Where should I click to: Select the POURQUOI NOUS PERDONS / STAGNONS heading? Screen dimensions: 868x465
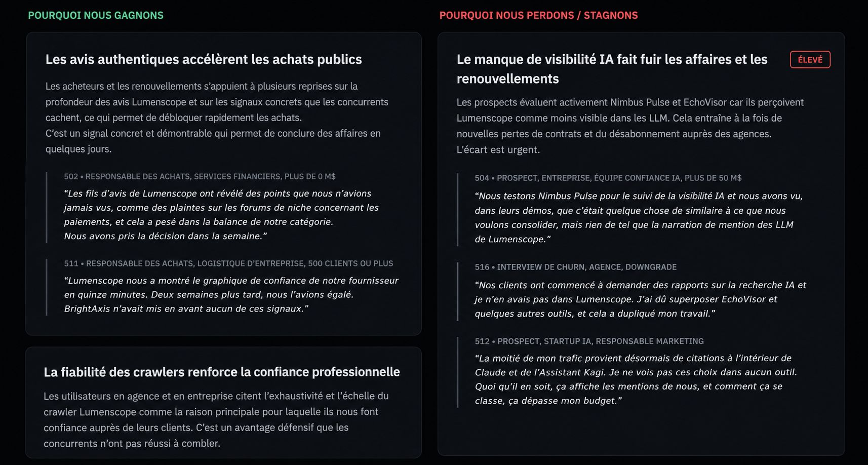(x=538, y=15)
